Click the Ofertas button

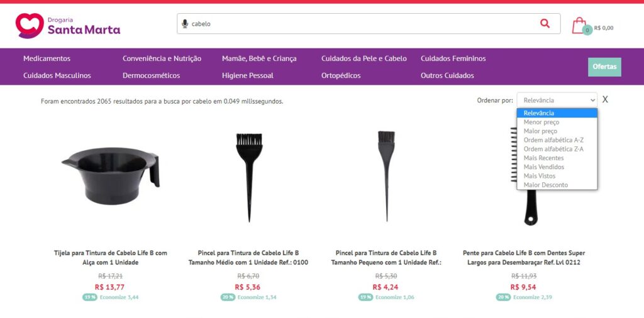tap(604, 67)
